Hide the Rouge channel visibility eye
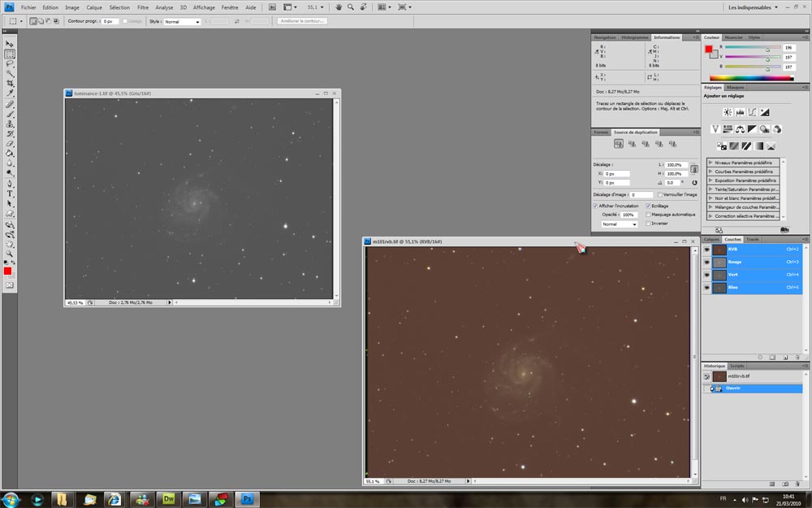 706,262
